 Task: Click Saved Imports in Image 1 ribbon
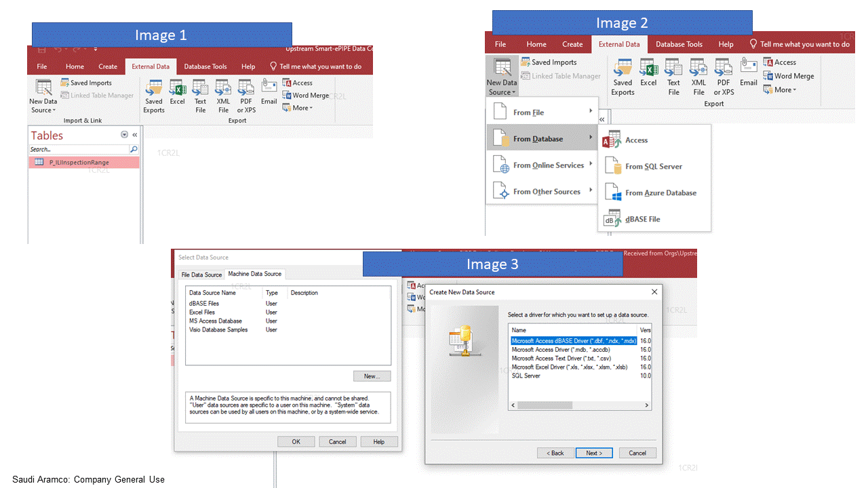click(x=85, y=83)
